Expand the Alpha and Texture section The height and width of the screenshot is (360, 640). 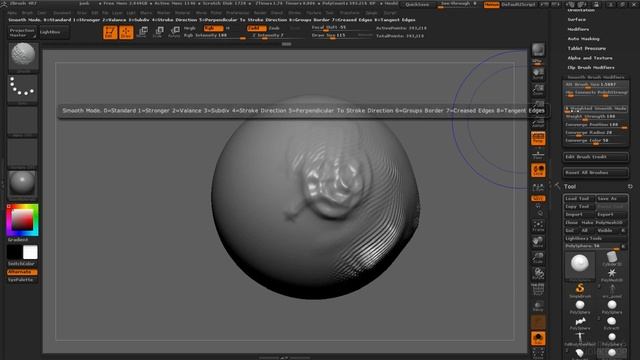(590, 58)
